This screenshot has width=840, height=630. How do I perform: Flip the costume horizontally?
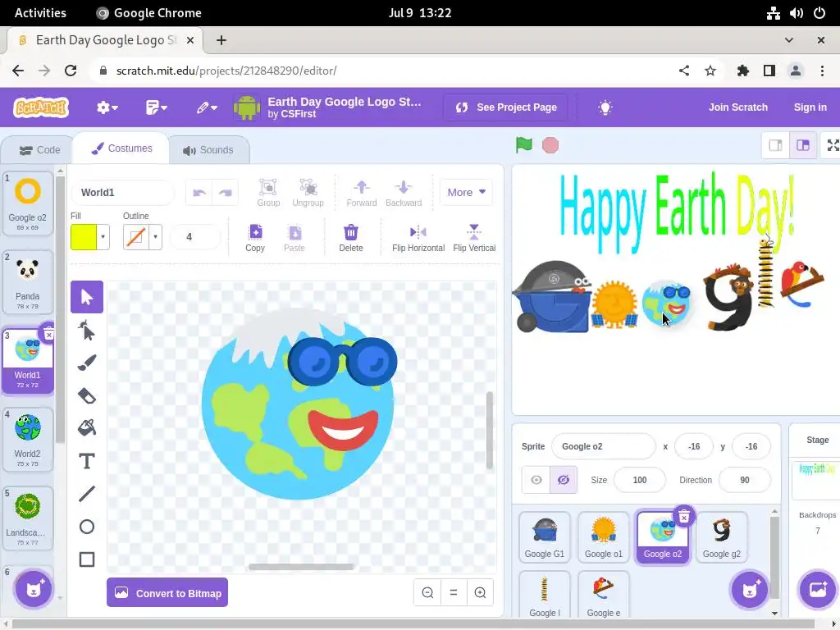[418, 238]
